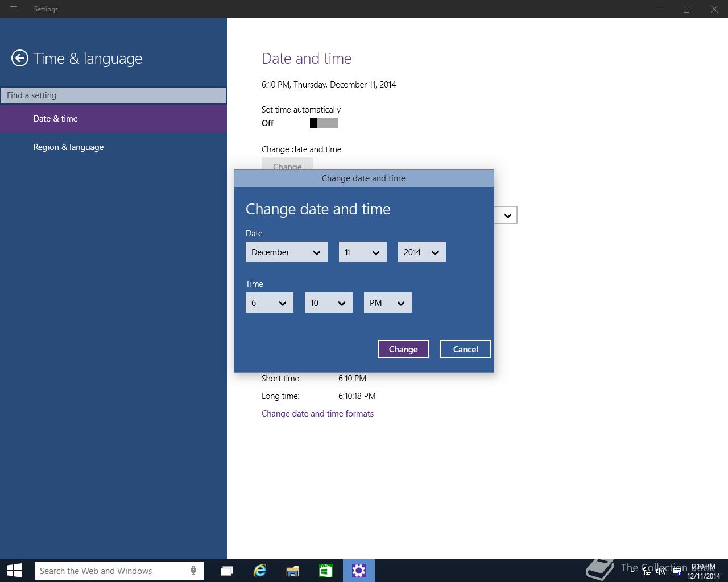Toggle Set time automatically switch

click(x=324, y=123)
